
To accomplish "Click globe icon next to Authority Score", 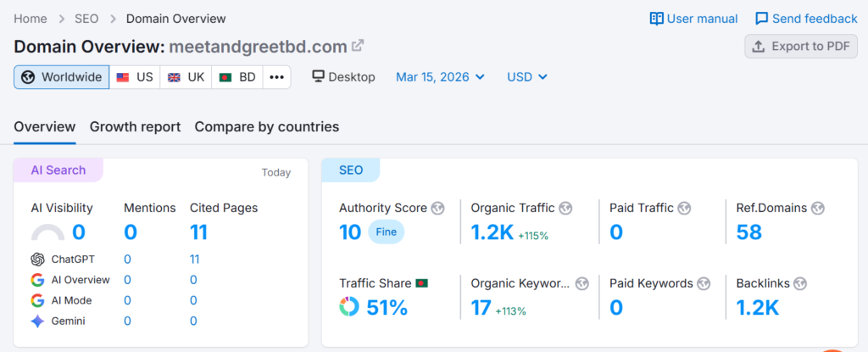I will [438, 208].
